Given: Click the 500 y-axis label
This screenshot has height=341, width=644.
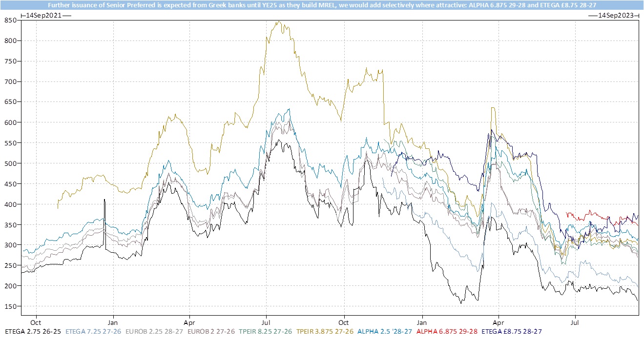Looking at the screenshot, I should tap(11, 163).
